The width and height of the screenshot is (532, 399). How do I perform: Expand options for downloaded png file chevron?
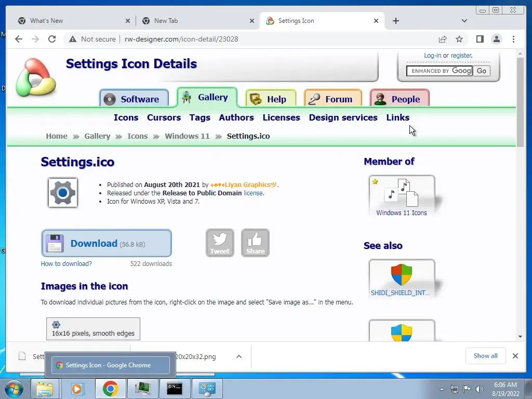tap(239, 356)
